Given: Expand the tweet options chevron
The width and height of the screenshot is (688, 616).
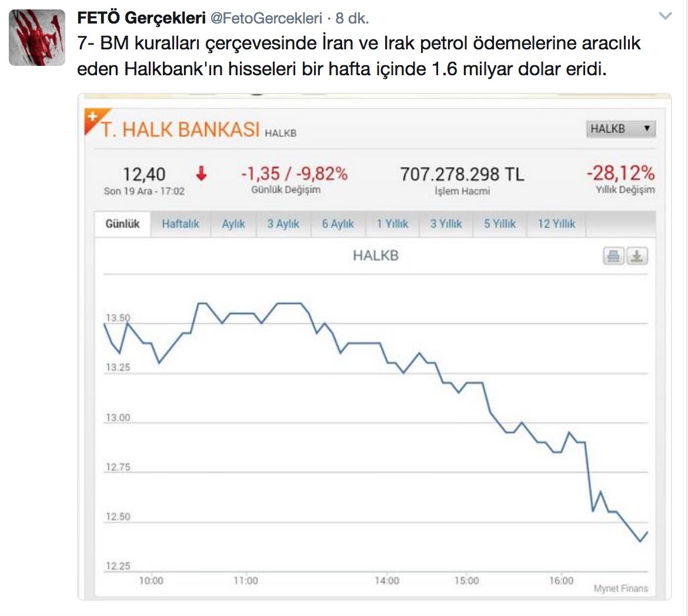Looking at the screenshot, I should (x=665, y=16).
